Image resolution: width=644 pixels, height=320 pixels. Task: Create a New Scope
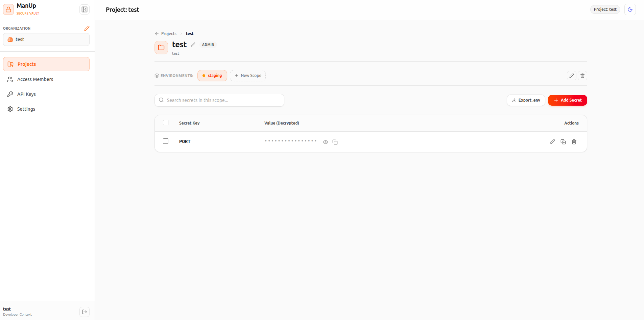(x=248, y=76)
